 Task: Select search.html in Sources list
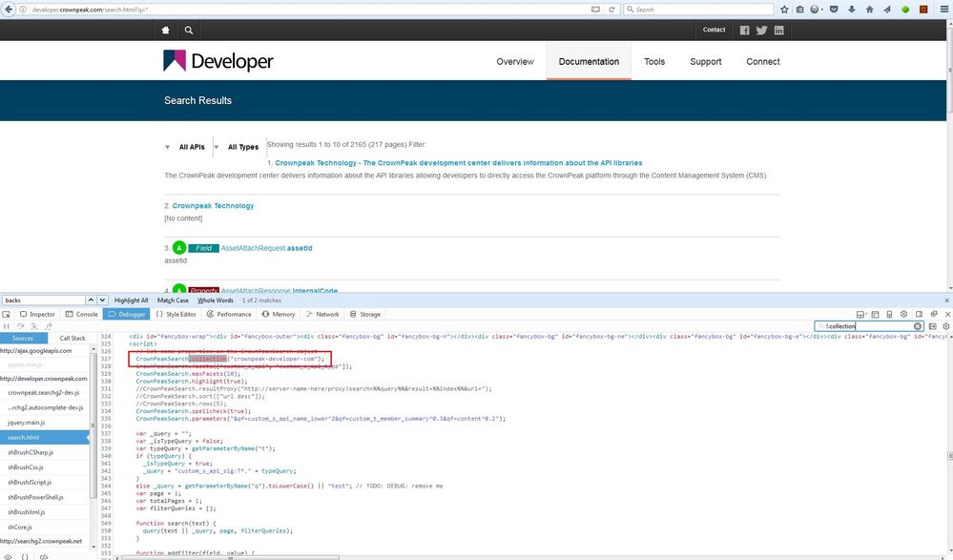point(45,437)
